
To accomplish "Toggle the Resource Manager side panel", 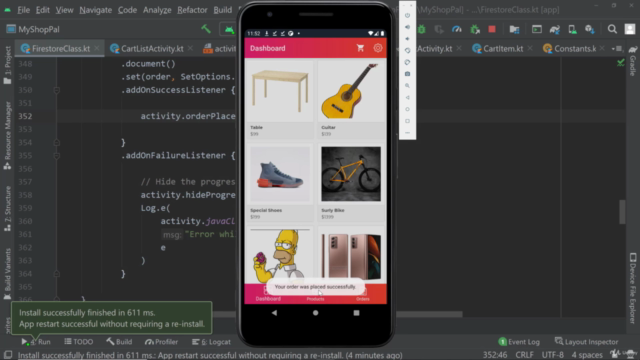I will pyautogui.click(x=7, y=135).
